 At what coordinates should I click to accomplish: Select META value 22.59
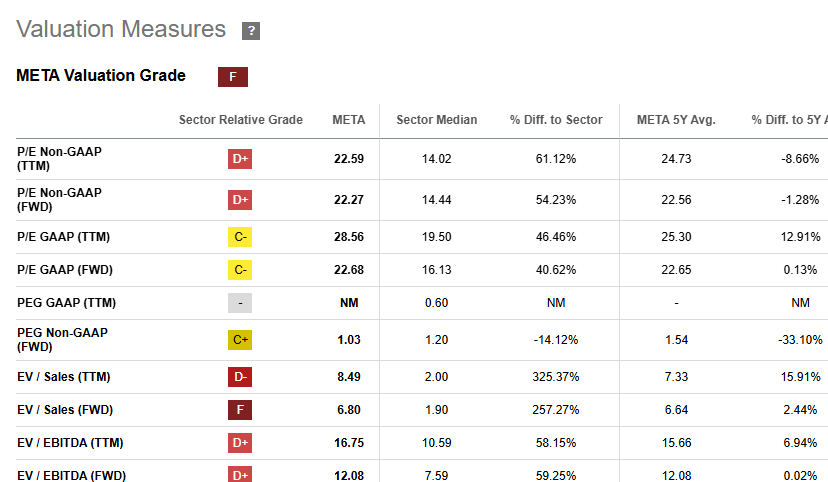coord(349,159)
